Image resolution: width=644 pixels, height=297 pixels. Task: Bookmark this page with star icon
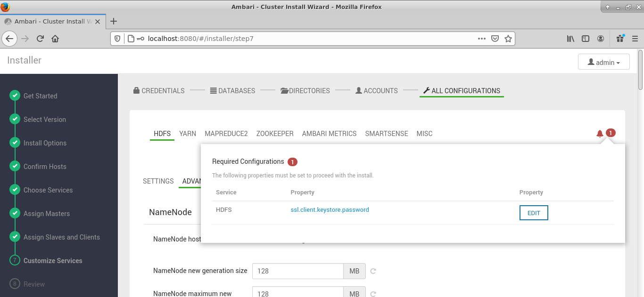(x=508, y=39)
